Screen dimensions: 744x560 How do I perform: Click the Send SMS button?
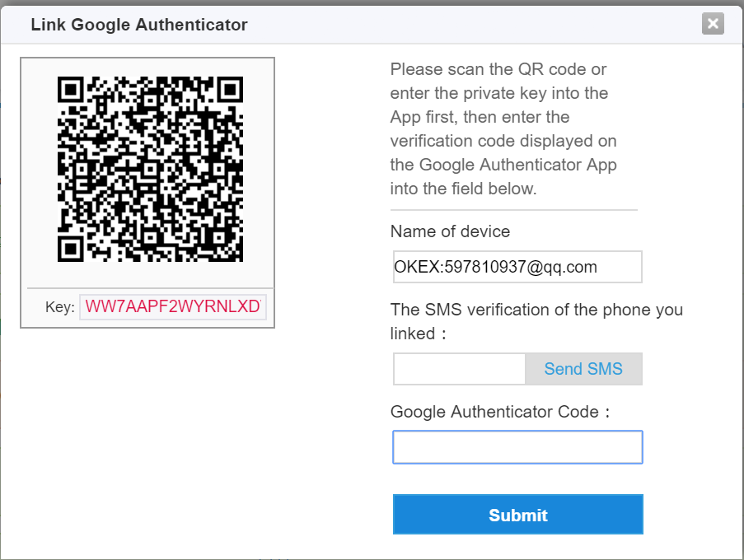pyautogui.click(x=583, y=369)
